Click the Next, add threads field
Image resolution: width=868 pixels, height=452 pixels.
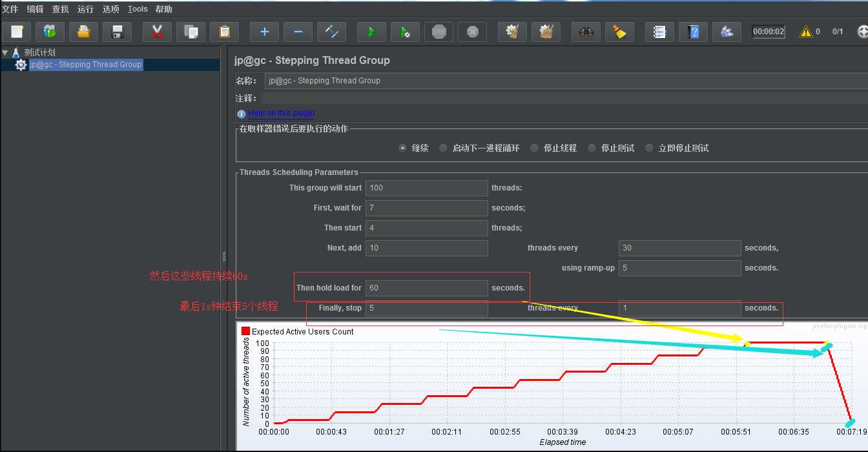tap(426, 248)
